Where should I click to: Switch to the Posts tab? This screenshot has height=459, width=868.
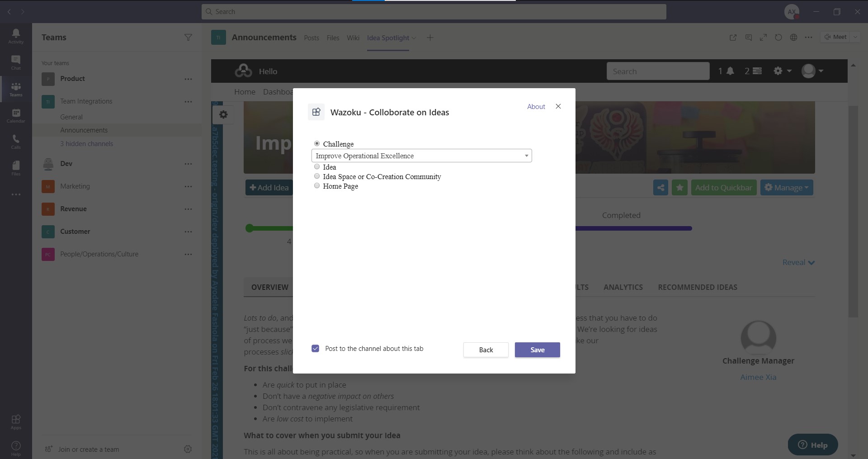pyautogui.click(x=311, y=38)
